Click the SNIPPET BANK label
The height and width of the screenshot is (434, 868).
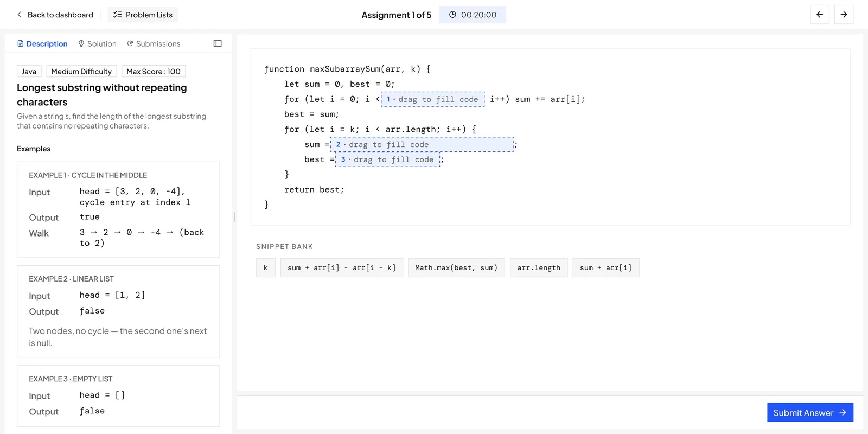[x=284, y=247]
